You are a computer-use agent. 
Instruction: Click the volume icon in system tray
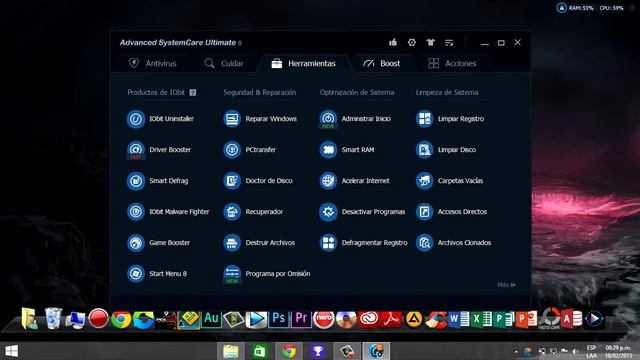(575, 351)
